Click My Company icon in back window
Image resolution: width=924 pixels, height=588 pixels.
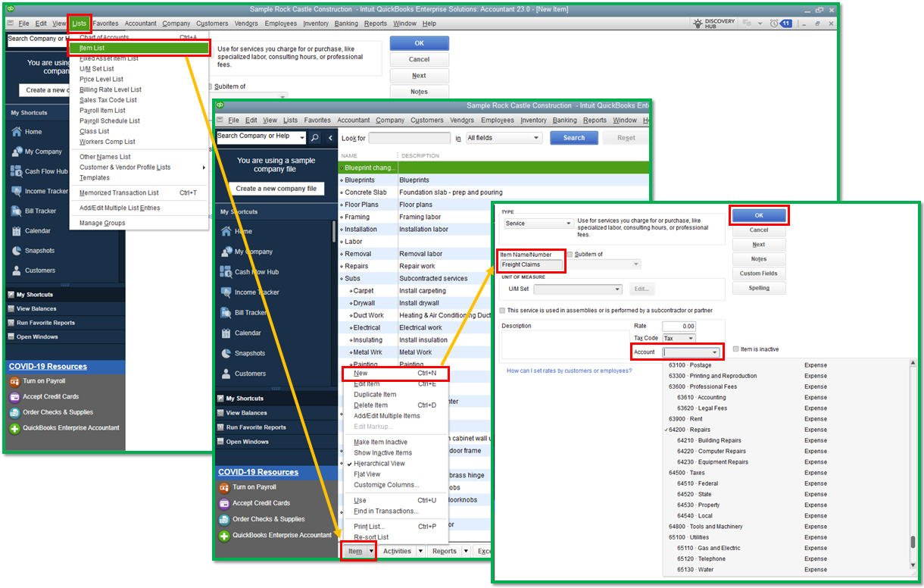[17, 152]
